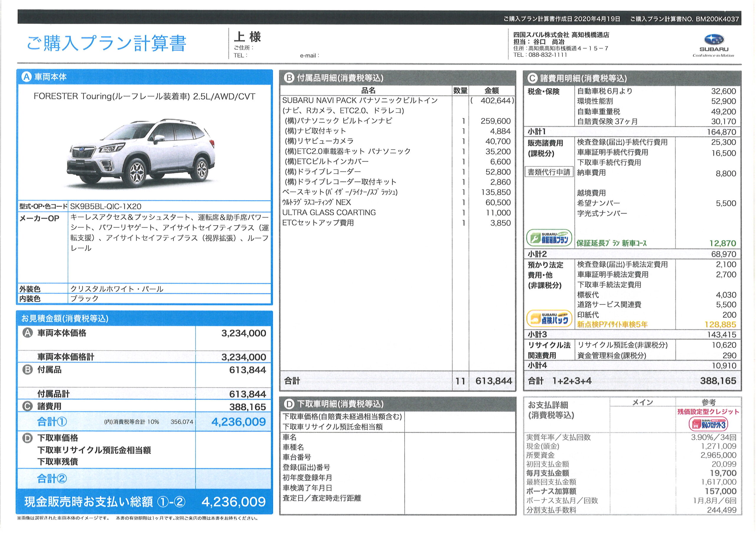Click the creation date 2020年4月19日
Screen dimensions: 756x535
[x=597, y=19]
